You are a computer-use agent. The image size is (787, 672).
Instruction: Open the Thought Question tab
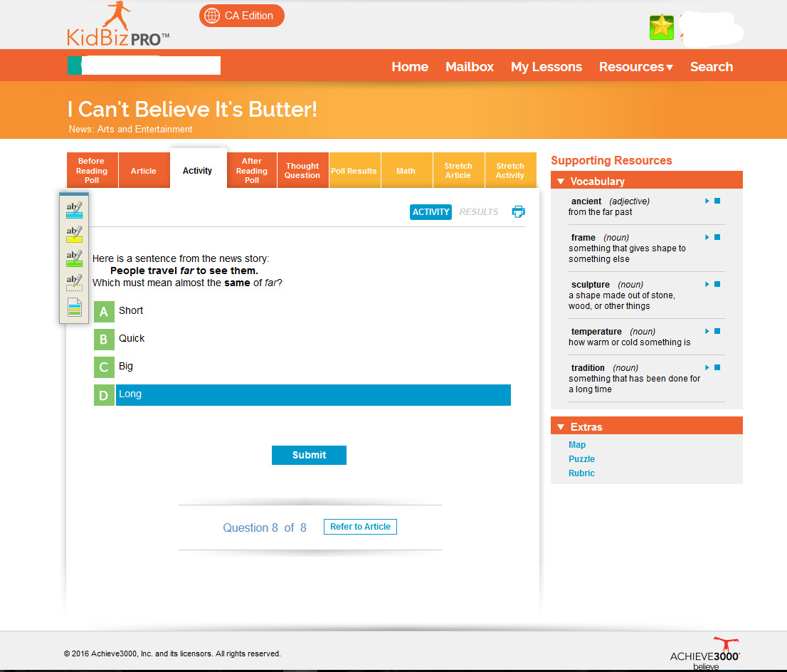click(x=302, y=171)
